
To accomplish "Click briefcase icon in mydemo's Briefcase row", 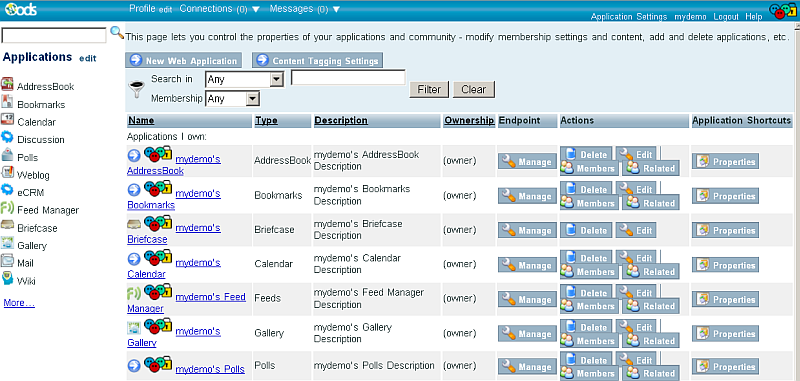I will [x=134, y=224].
